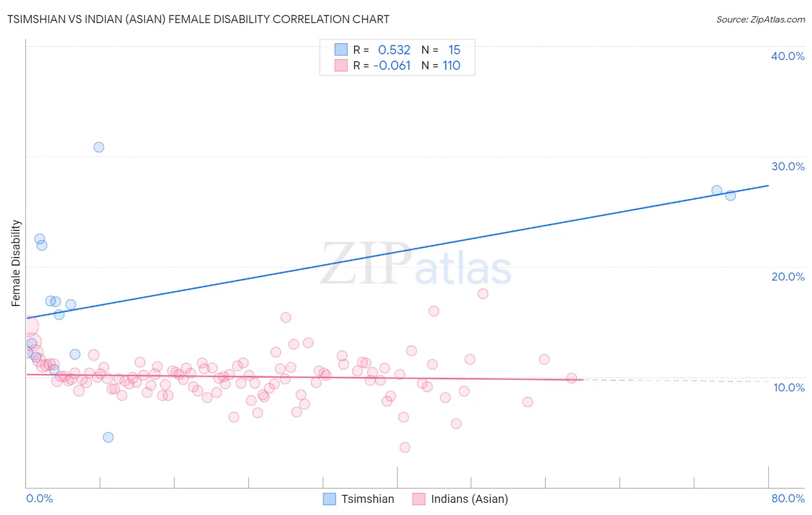Open the ZipAtlas.com source link

[761, 19]
